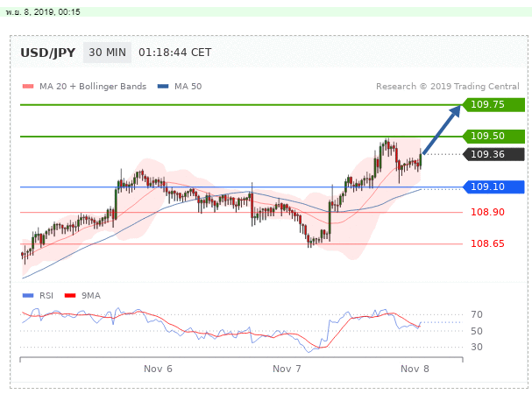Screen dimensions: 532x394
Task: Click the Nov 8 date axis label
Action: pos(415,369)
